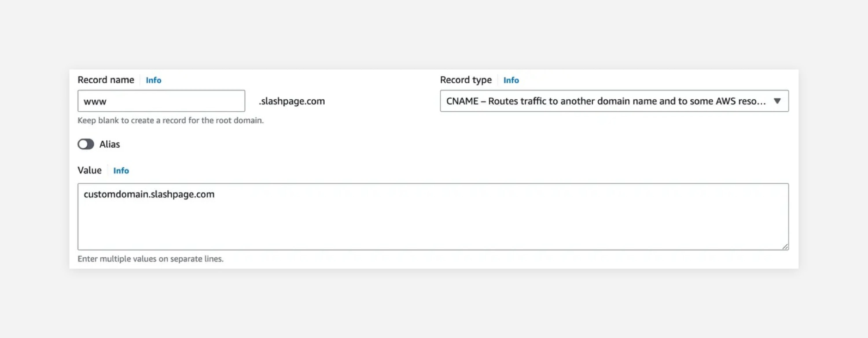The width and height of the screenshot is (868, 338).
Task: Click the Value box resize handle
Action: (x=785, y=246)
